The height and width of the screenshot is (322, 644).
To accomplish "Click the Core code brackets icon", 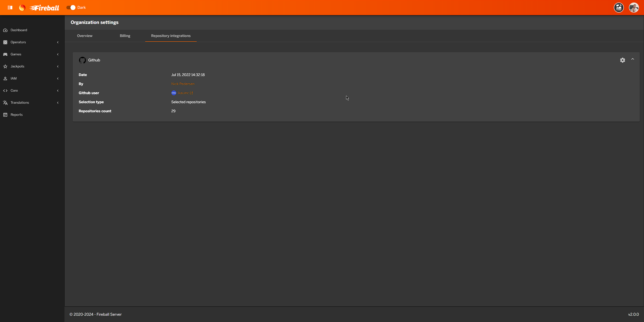I will coord(5,90).
